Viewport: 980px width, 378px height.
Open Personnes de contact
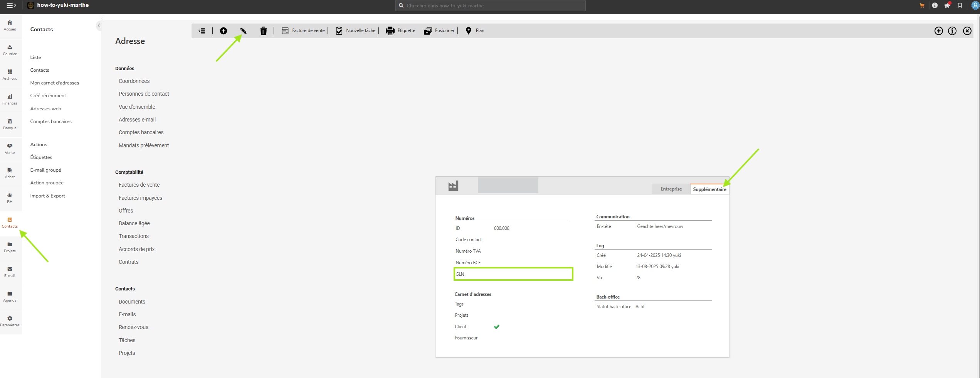point(144,94)
